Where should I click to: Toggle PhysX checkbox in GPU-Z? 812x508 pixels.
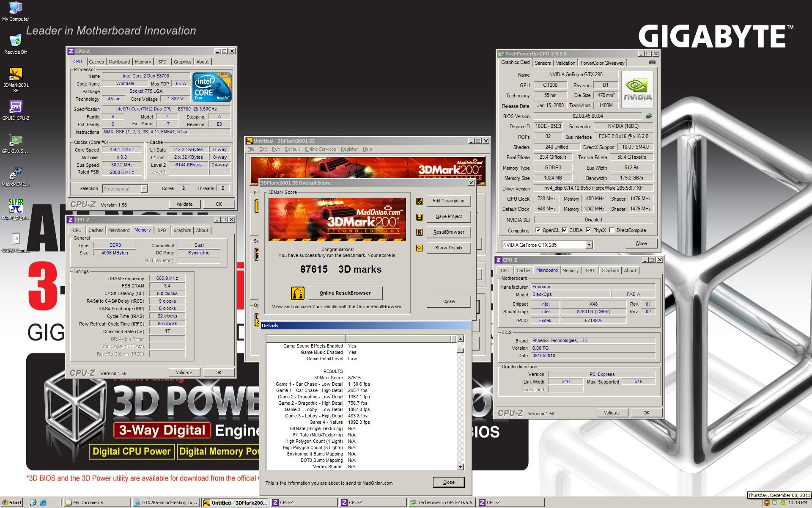click(x=588, y=230)
